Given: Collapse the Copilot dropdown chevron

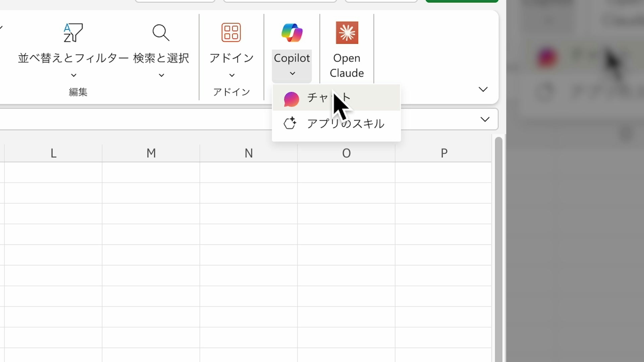Looking at the screenshot, I should pos(292,73).
